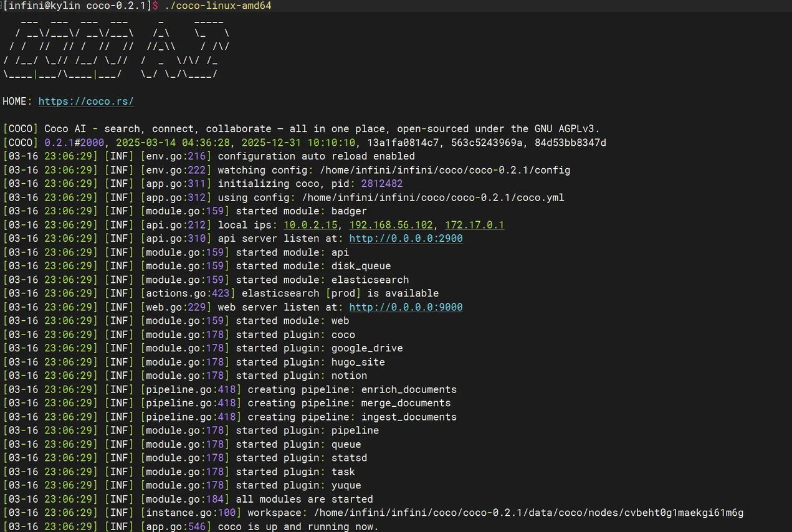Image resolution: width=792 pixels, height=532 pixels.
Task: Open the http://0.0.0.0:2900 API server link
Action: pyautogui.click(x=406, y=239)
